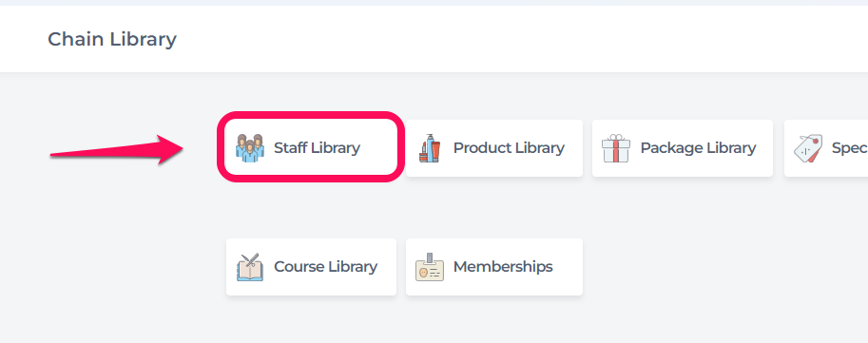Select the "Package Library" text label
The image size is (868, 343).
point(698,147)
